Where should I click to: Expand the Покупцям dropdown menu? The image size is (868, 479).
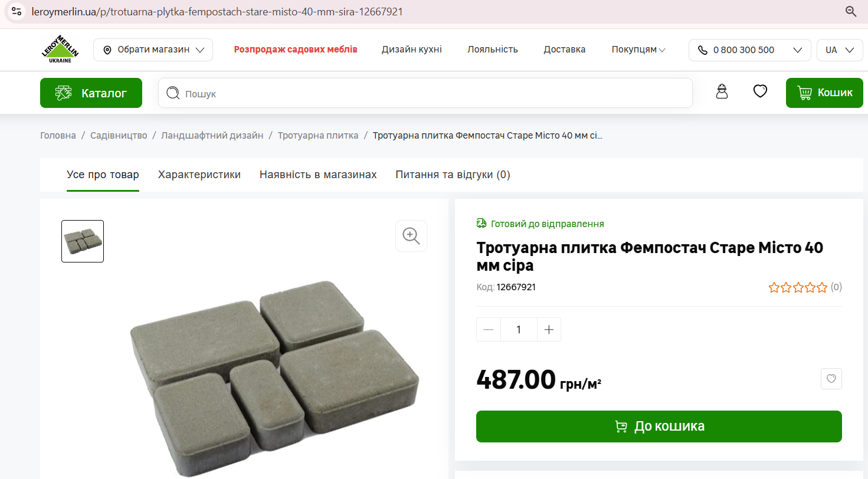coord(638,50)
